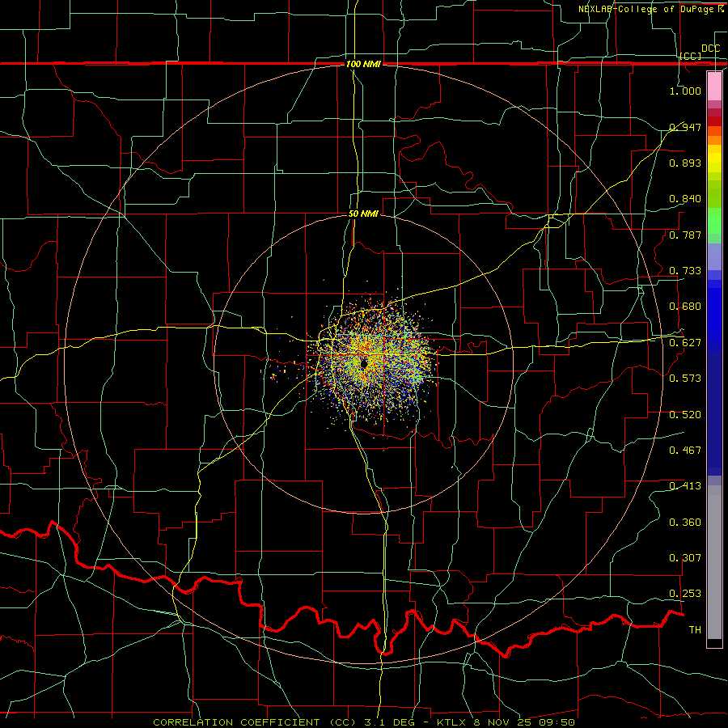Screen dimensions: 728x728
Task: Click the TH label at scale bottom
Action: click(695, 630)
